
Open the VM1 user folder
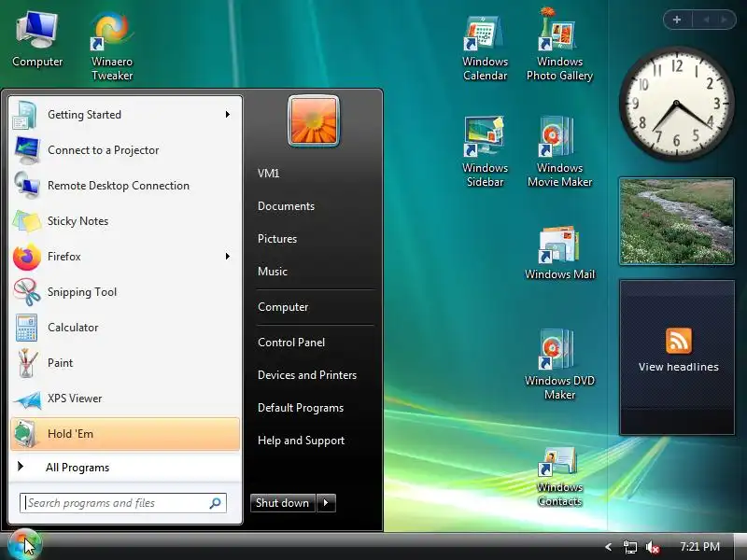pos(269,174)
